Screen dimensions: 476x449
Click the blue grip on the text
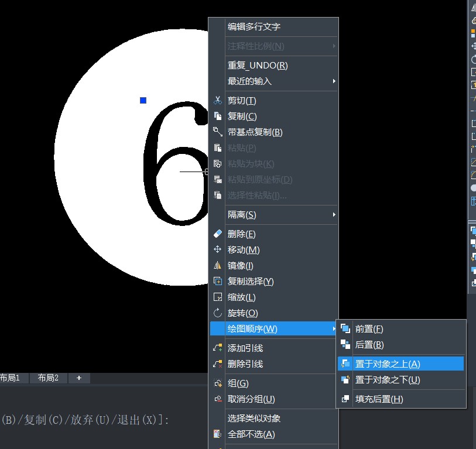(x=143, y=100)
